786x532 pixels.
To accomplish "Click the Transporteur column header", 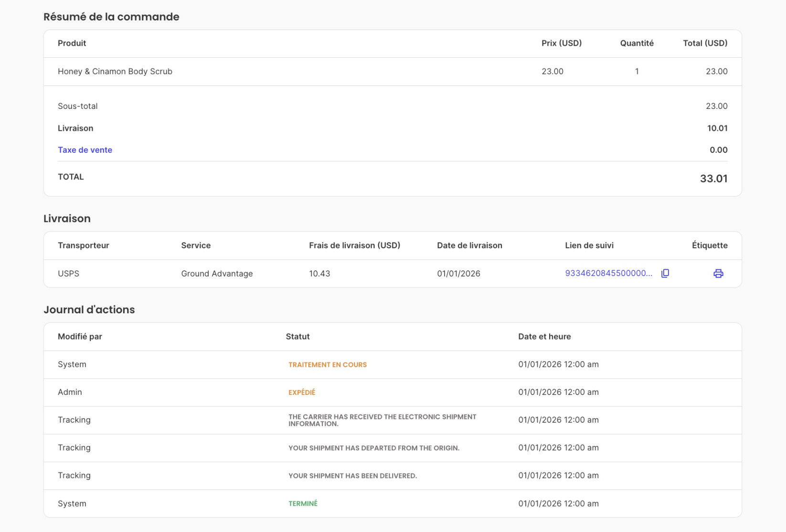I will 84,245.
